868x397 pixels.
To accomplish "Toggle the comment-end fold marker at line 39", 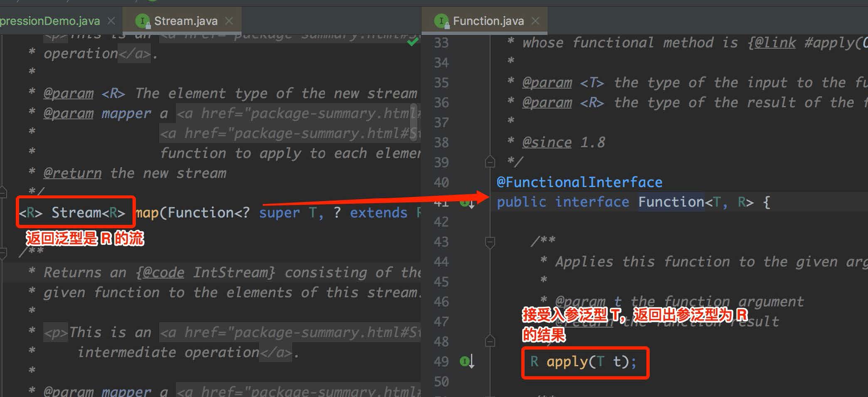I will (490, 162).
